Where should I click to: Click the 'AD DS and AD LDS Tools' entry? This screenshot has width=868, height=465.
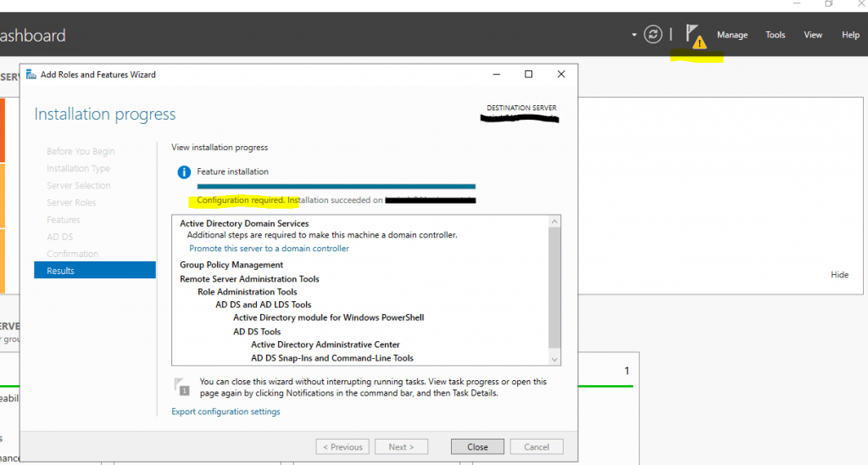pyautogui.click(x=263, y=305)
